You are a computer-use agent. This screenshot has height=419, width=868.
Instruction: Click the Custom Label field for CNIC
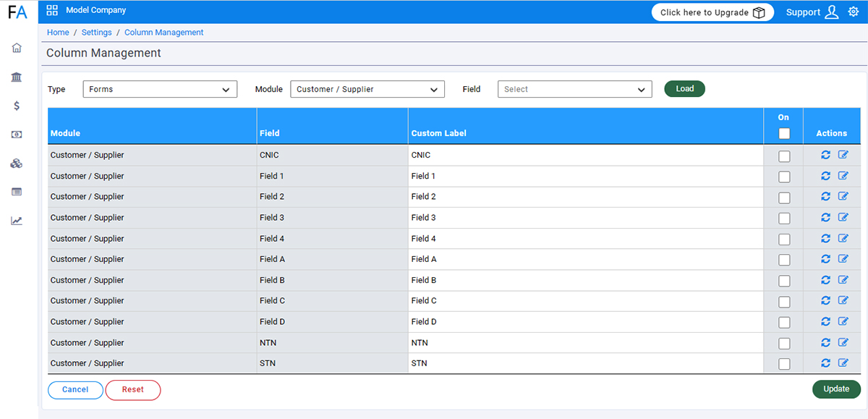coord(586,155)
